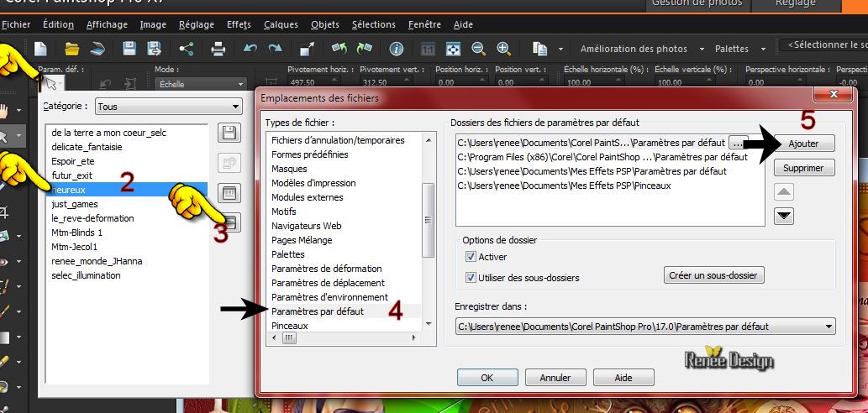
Task: Select the Mtm-Blinds 1 preset
Action: [126, 233]
